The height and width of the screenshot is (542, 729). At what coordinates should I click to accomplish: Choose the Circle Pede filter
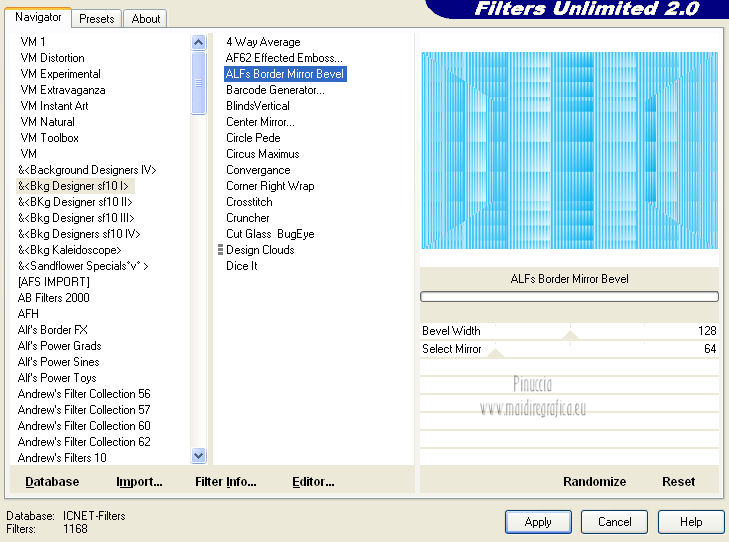pyautogui.click(x=253, y=138)
